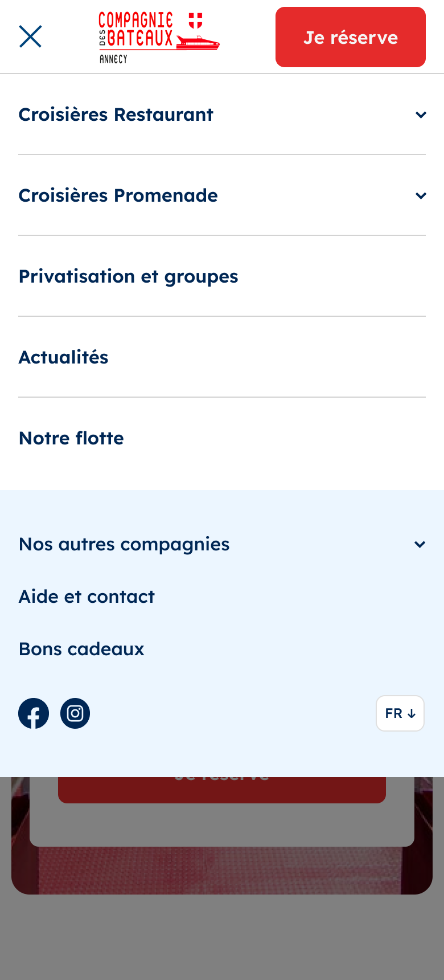Open the Notre flotte menu item

(72, 438)
